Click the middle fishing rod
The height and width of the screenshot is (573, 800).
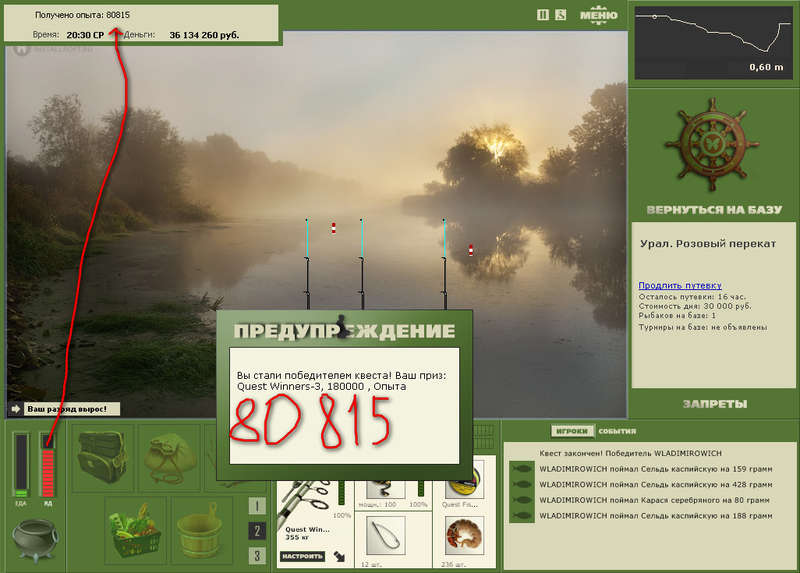click(362, 263)
